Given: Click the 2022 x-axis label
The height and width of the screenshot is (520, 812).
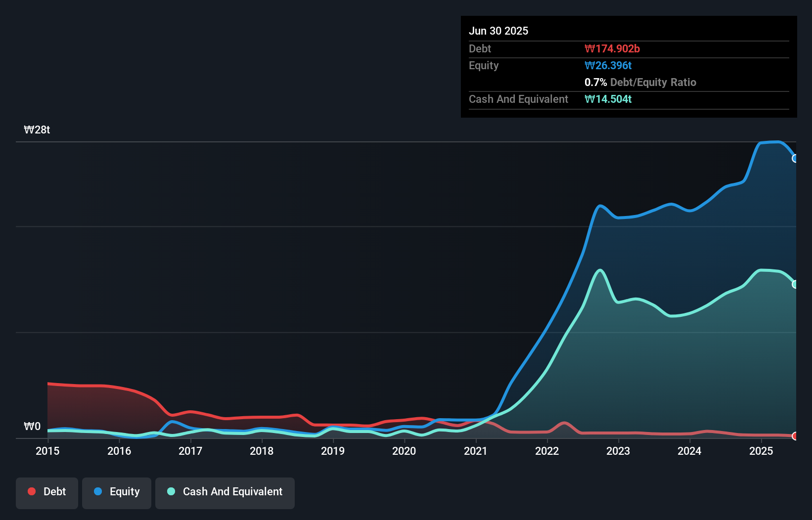Looking at the screenshot, I should 547,451.
